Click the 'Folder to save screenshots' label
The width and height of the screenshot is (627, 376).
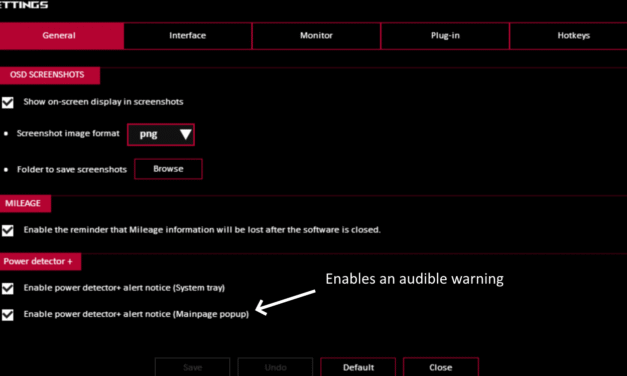point(72,170)
